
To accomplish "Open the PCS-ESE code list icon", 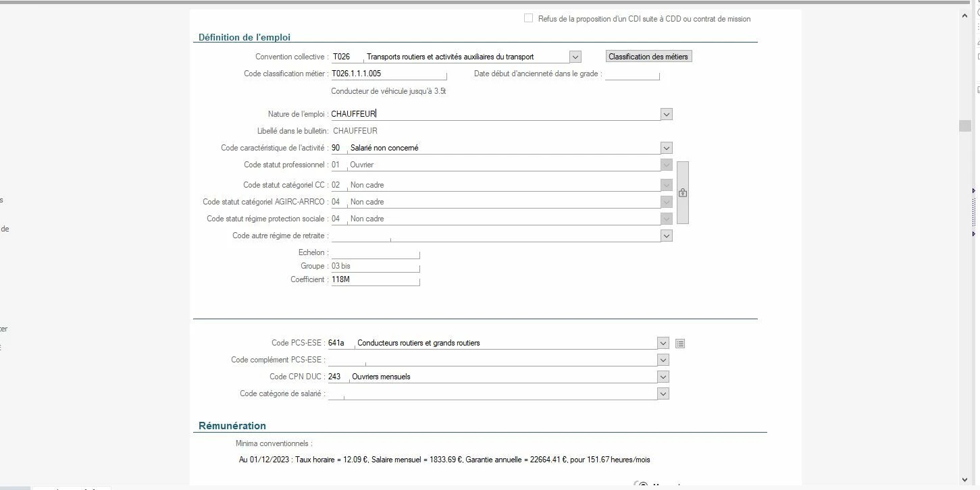I will pyautogui.click(x=680, y=344).
